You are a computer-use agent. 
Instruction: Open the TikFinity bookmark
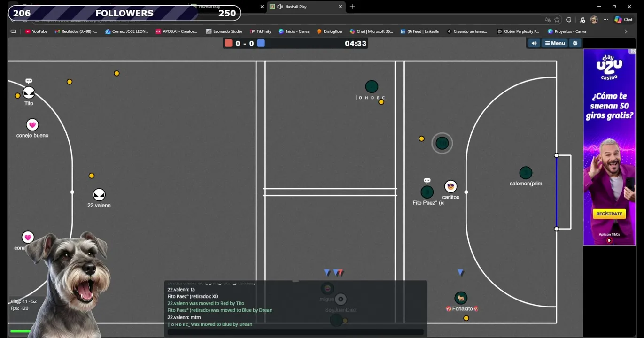tap(261, 31)
